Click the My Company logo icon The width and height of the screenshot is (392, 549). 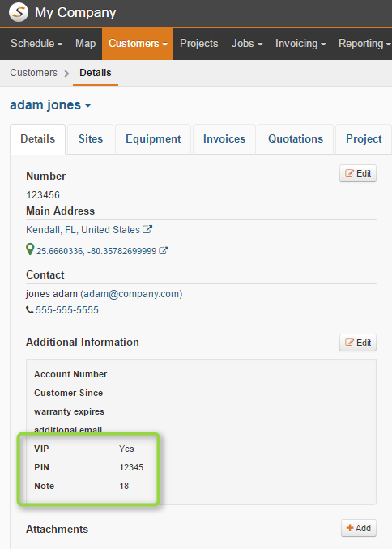[x=19, y=12]
